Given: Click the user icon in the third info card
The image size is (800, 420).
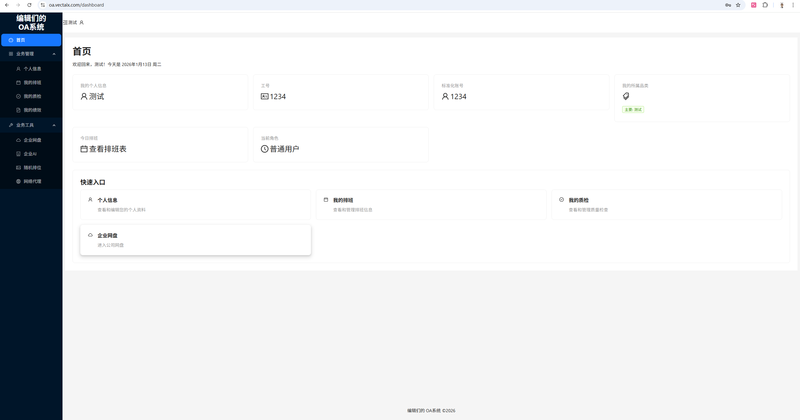Looking at the screenshot, I should pyautogui.click(x=445, y=96).
